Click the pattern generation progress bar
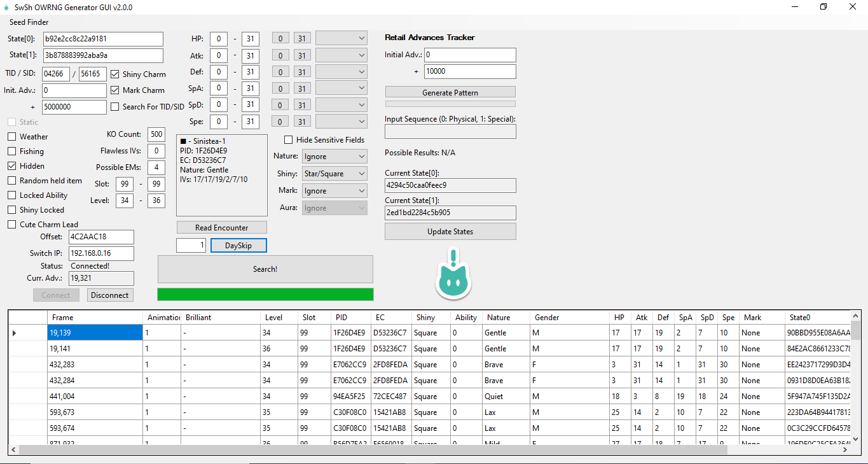868x464 pixels. click(450, 104)
